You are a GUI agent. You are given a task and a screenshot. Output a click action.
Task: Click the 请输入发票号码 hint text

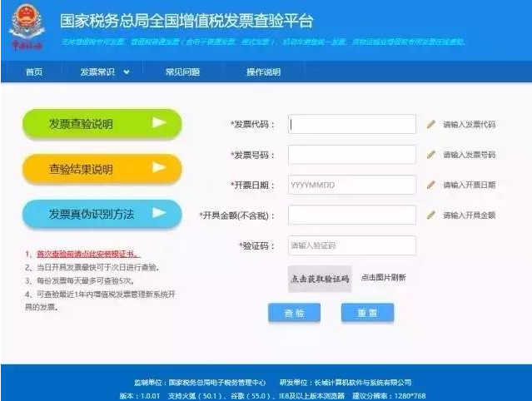(470, 155)
